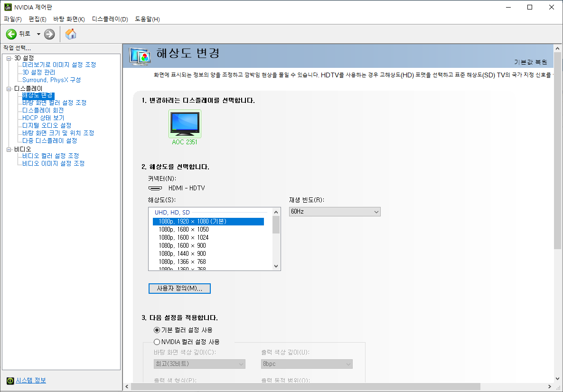The height and width of the screenshot is (392, 563).
Task: Click main page vertical scroll up arrow
Action: tap(558, 48)
